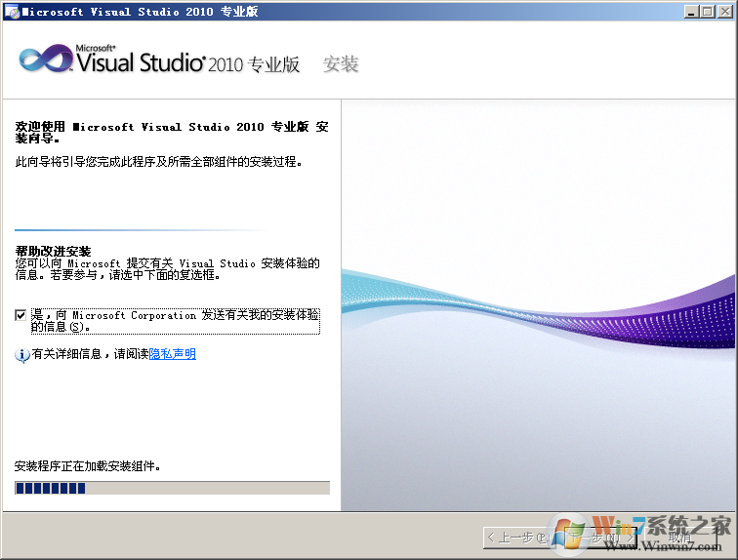
Task: Close the Visual Studio setup window
Action: (724, 12)
